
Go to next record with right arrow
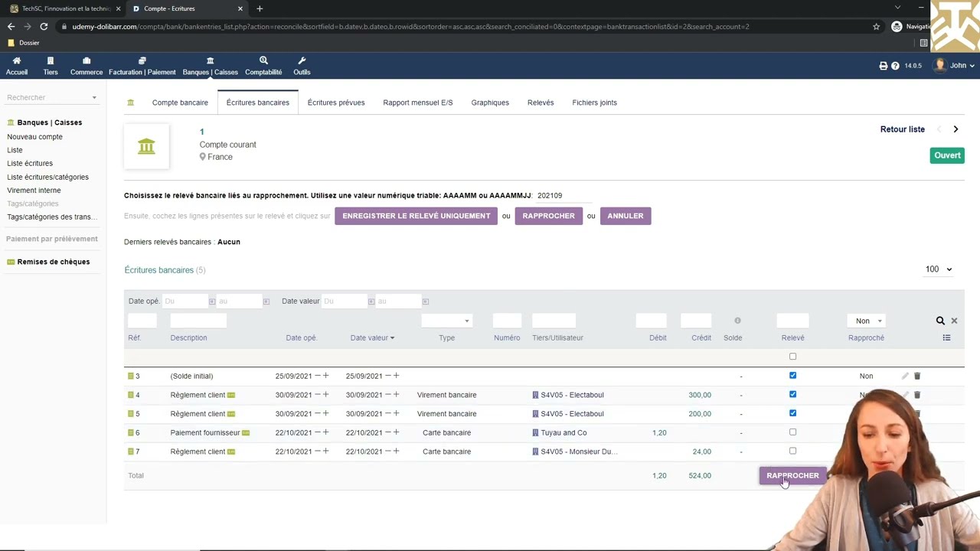pos(955,129)
